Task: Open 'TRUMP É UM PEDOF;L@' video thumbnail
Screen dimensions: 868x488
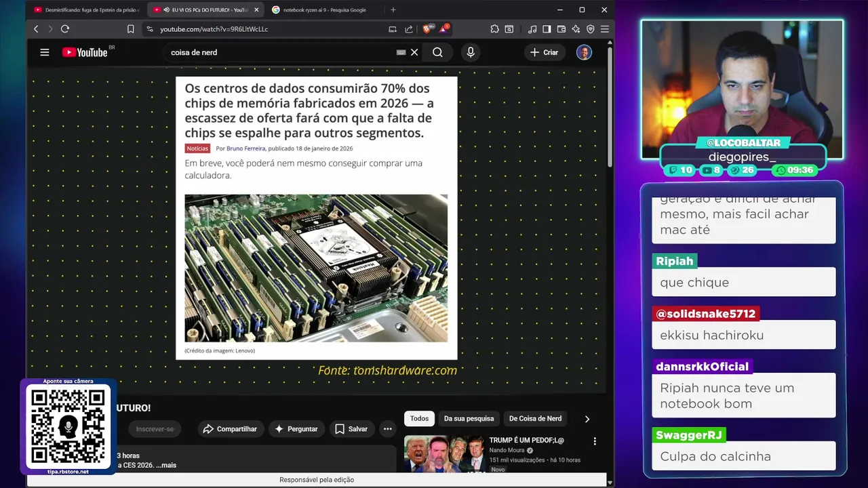Action: [x=444, y=453]
